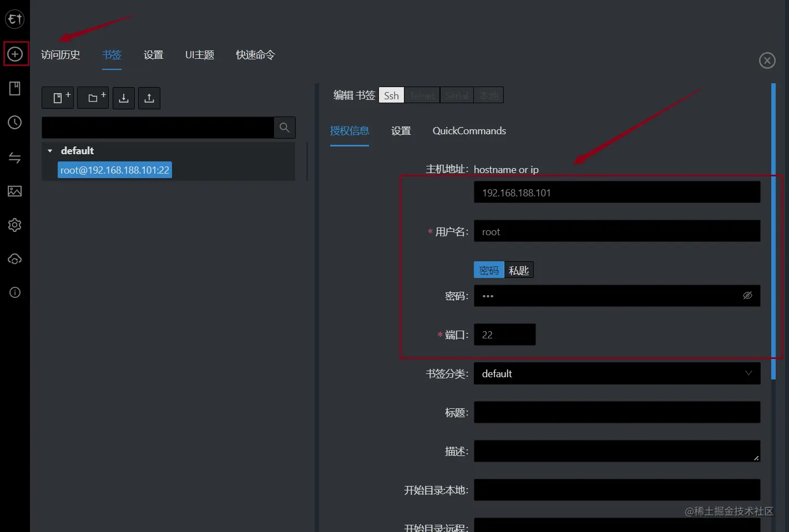Click download bookmarks button
789x532 pixels.
(124, 98)
